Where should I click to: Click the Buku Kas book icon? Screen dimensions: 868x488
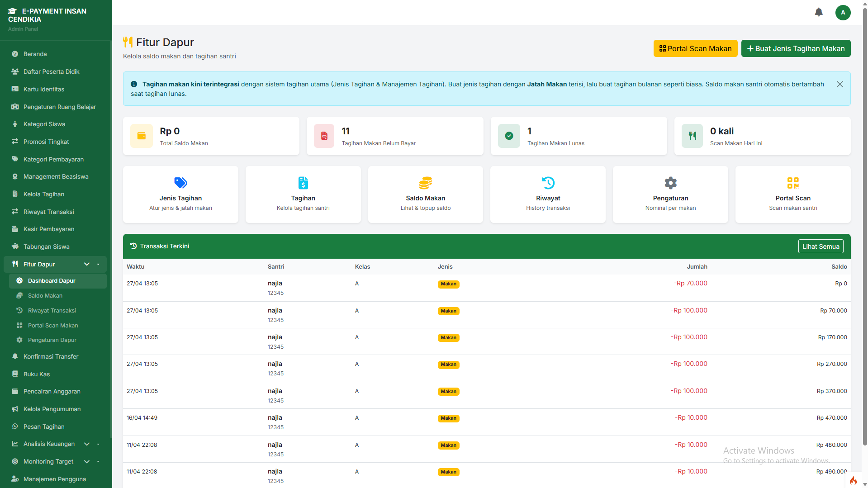tap(15, 374)
